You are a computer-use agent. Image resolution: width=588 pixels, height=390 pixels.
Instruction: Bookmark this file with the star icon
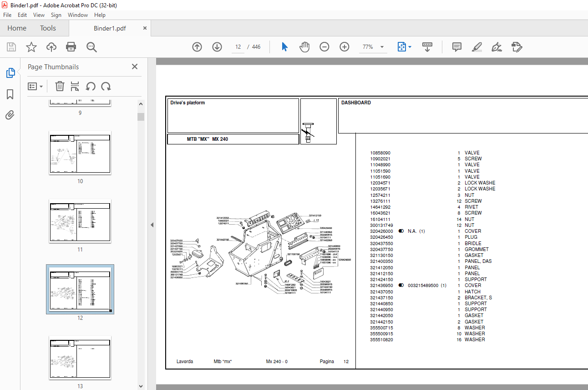31,47
